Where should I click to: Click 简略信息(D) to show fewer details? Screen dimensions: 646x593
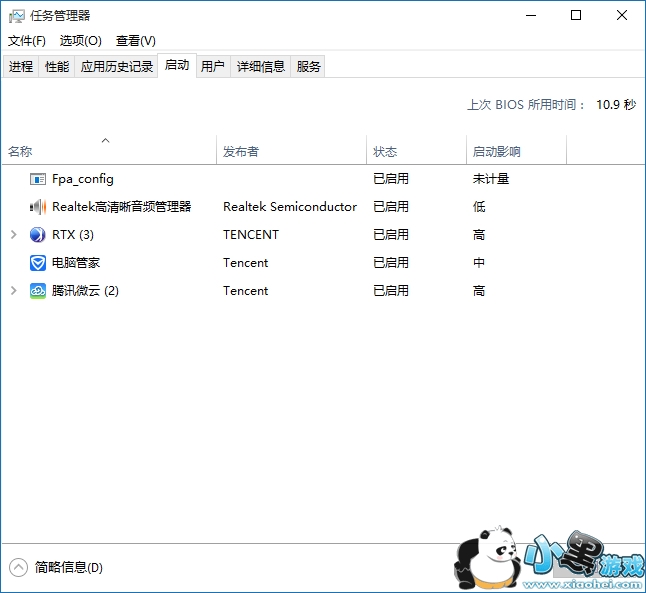pyautogui.click(x=68, y=567)
